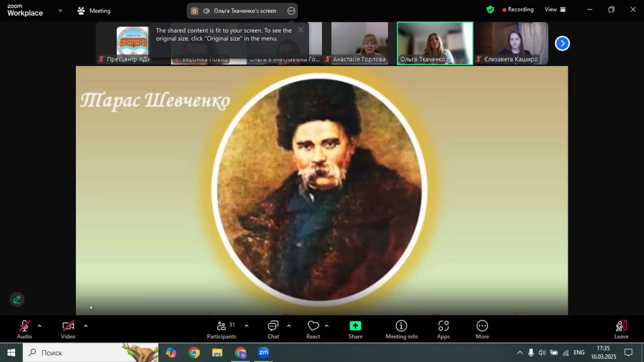Select Ольга Ткаченко video thumbnail
The width and height of the screenshot is (644, 362).
435,43
